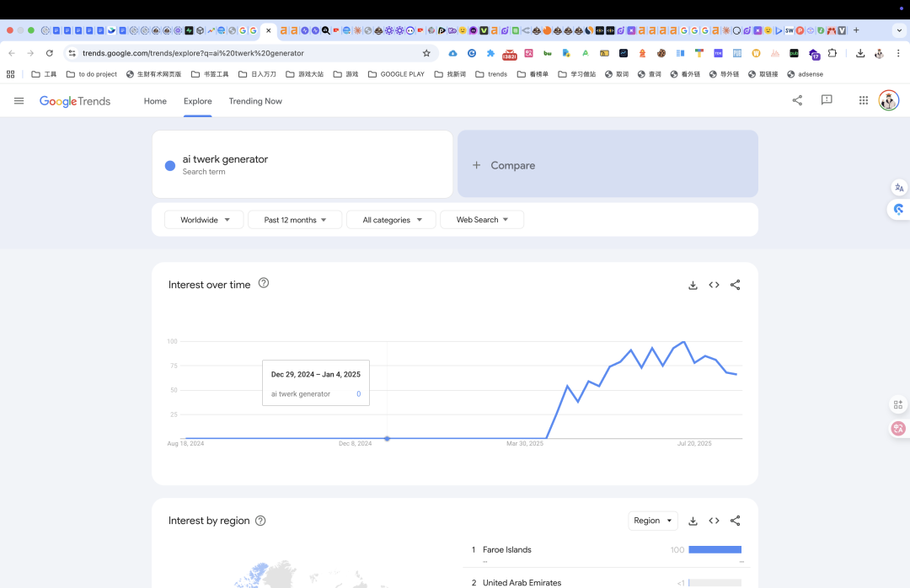Click the blue search term color dot
This screenshot has width=910, height=588.
pos(170,165)
